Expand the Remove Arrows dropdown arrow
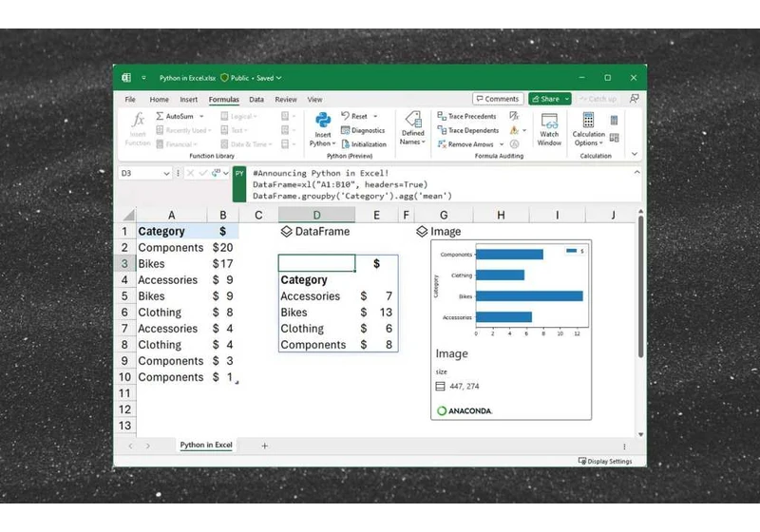The height and width of the screenshot is (532, 760). (x=502, y=144)
